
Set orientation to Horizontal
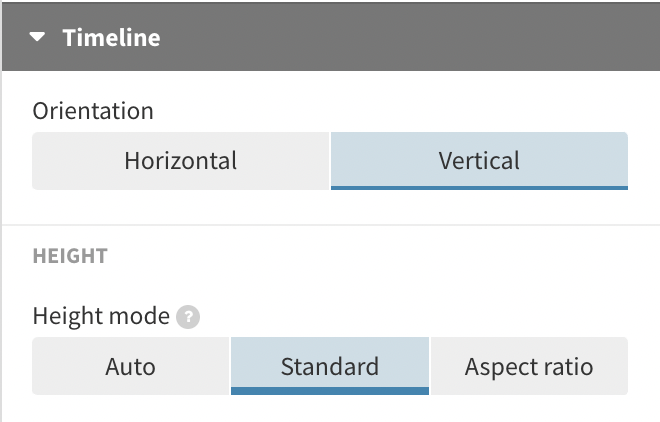tap(181, 161)
